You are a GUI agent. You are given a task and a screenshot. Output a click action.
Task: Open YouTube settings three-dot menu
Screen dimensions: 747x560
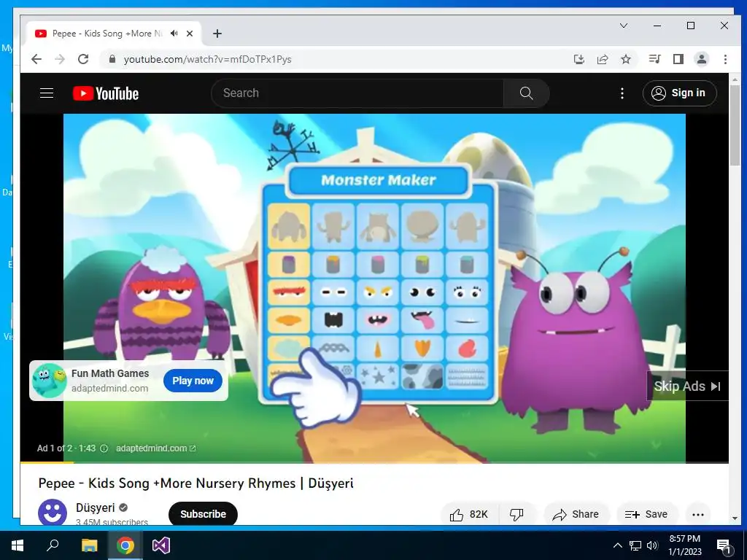click(622, 93)
